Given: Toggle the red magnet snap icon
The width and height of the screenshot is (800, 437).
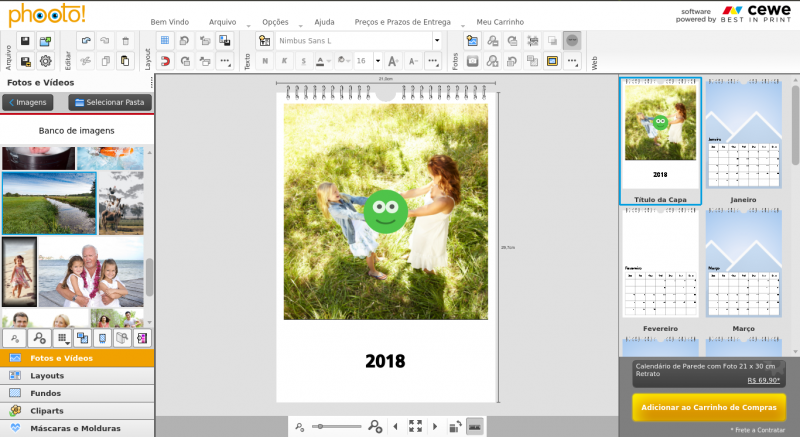Looking at the screenshot, I should click(x=165, y=61).
